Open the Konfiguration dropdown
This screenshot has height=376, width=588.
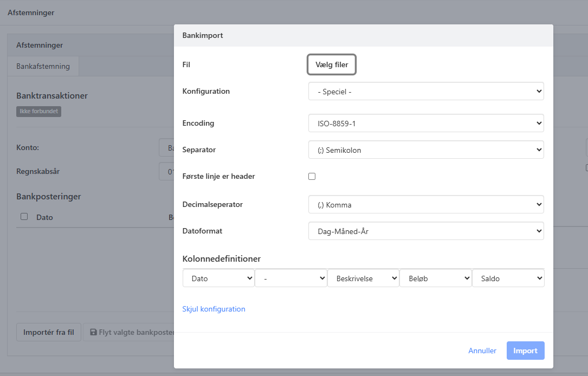point(425,92)
